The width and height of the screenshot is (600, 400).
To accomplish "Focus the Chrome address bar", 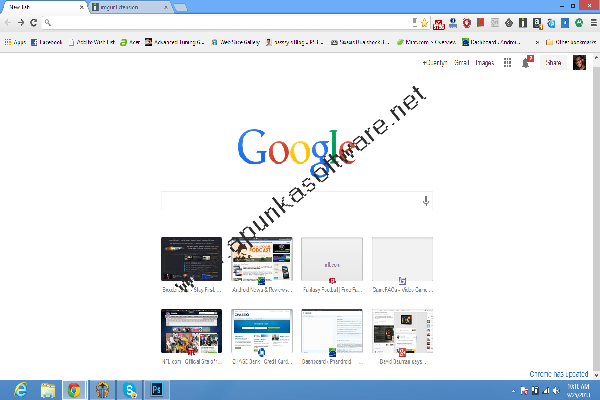I will click(x=228, y=23).
